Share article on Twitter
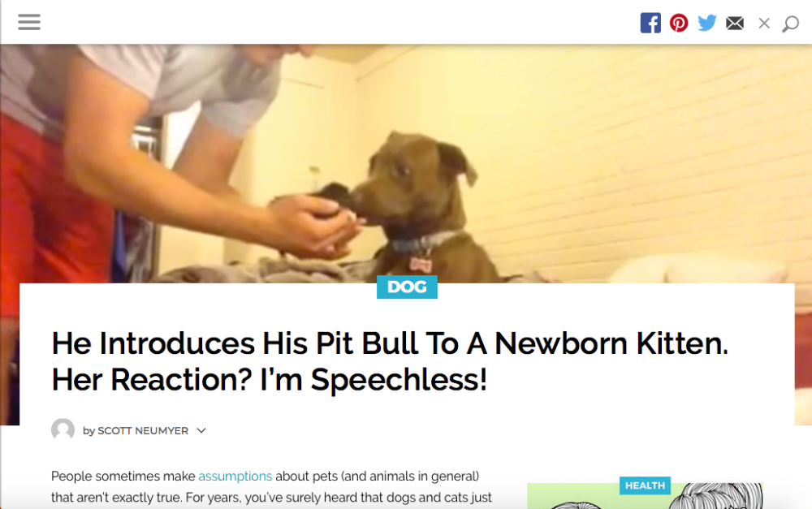This screenshot has height=509, width=812. click(x=707, y=23)
